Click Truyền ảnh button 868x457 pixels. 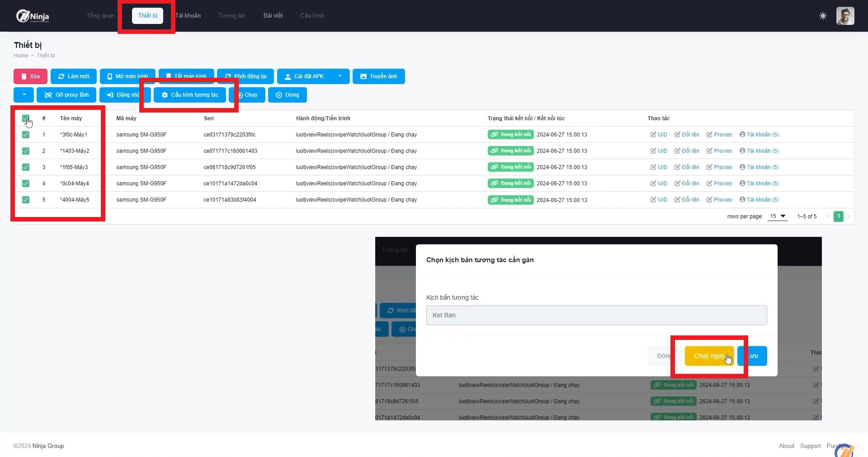click(379, 76)
